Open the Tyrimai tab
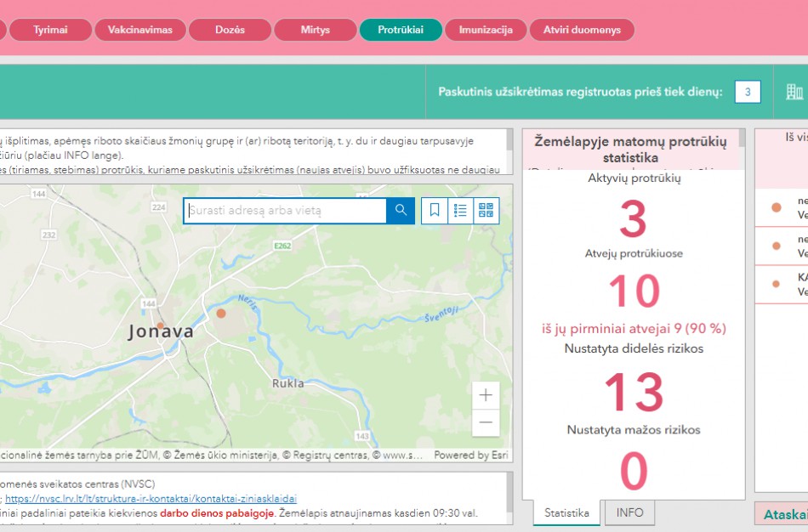The image size is (808, 532). point(50,30)
